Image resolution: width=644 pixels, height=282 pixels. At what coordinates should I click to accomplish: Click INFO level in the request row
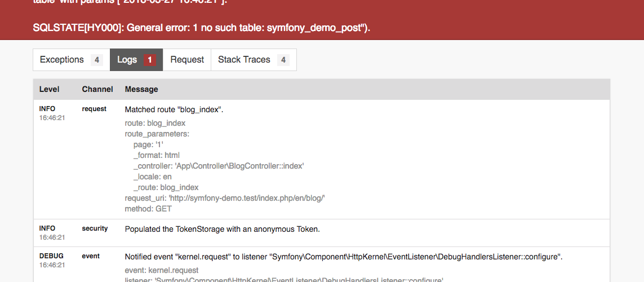pyautogui.click(x=47, y=109)
